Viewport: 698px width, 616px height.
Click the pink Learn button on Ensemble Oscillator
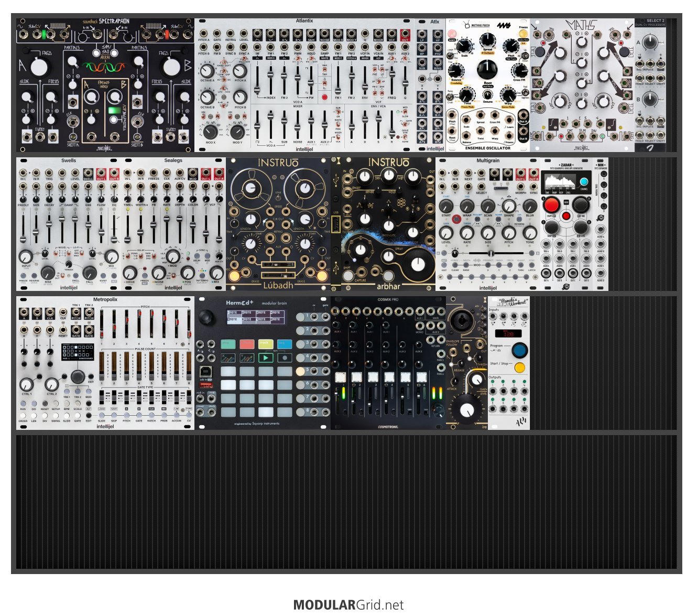(x=452, y=34)
